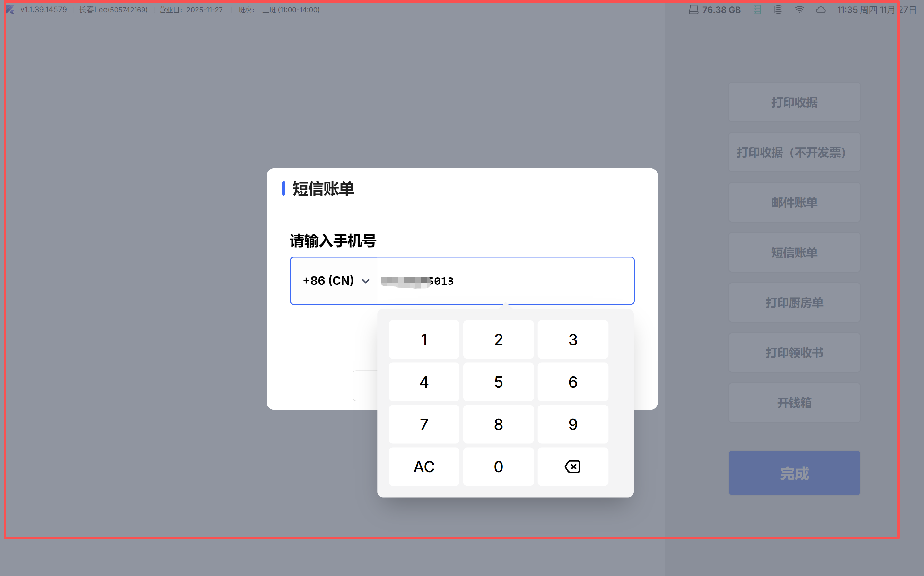The height and width of the screenshot is (576, 924).
Task: Click the 完成 button
Action: pyautogui.click(x=794, y=473)
